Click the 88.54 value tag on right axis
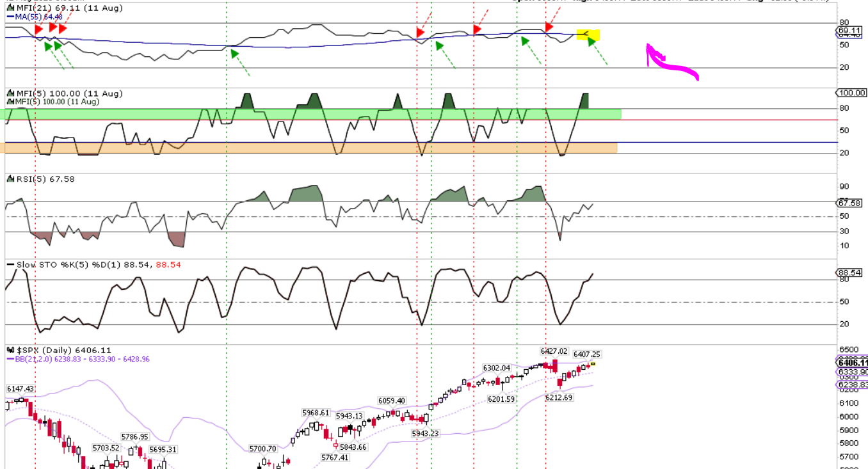This screenshot has width=868, height=469. point(850,273)
